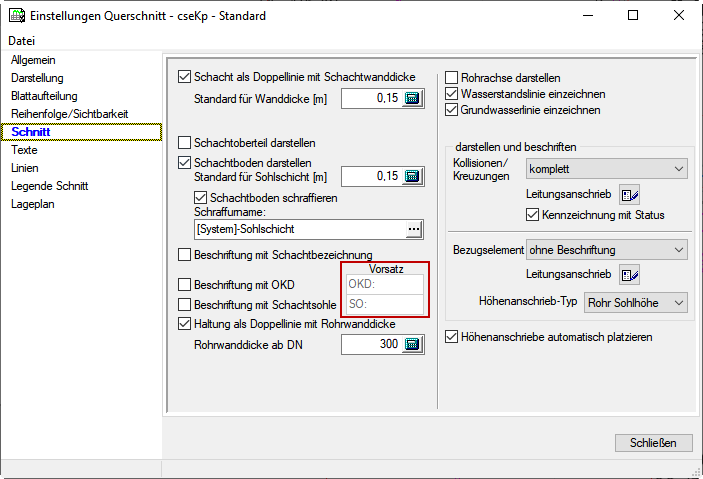Edit Leitungsanschrieb for Kollisionen/Kreuzungen
Image resolution: width=703 pixels, height=479 pixels.
pyautogui.click(x=629, y=194)
